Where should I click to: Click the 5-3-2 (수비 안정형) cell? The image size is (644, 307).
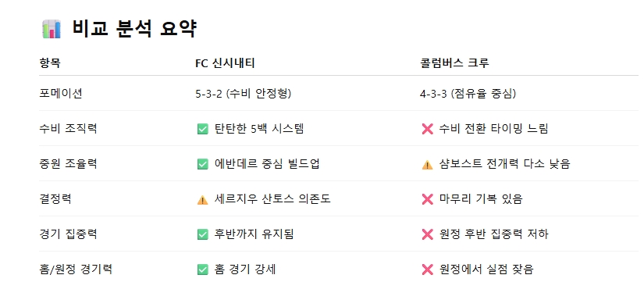[243, 94]
